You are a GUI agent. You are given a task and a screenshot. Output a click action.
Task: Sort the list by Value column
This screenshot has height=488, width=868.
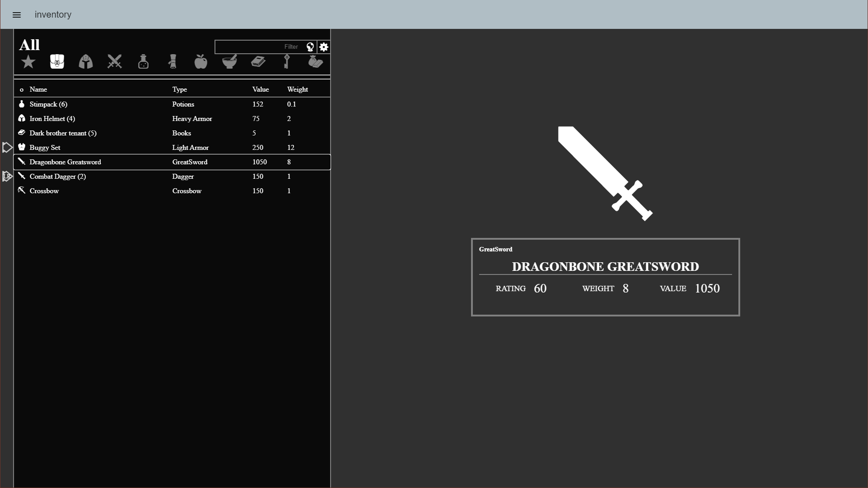click(260, 89)
